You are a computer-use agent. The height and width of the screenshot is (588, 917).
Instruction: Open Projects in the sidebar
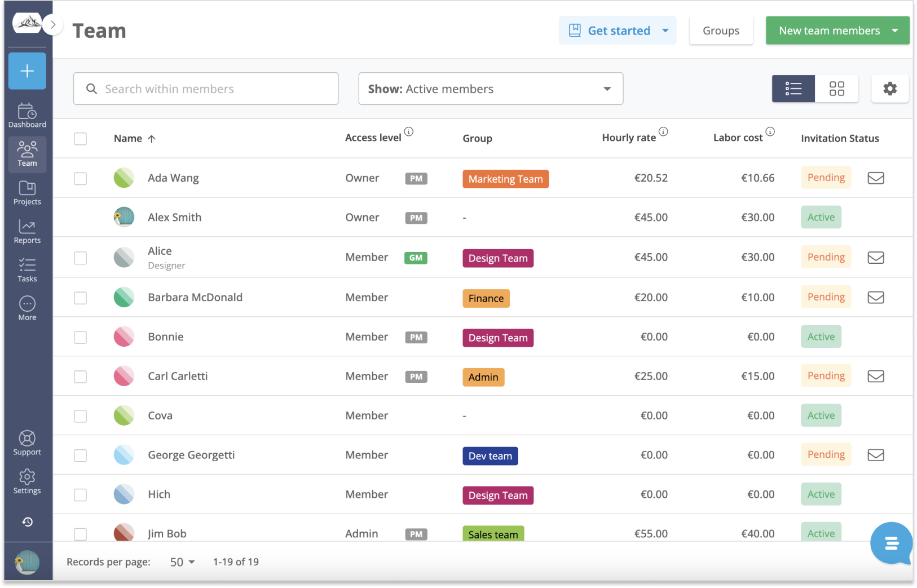point(27,193)
